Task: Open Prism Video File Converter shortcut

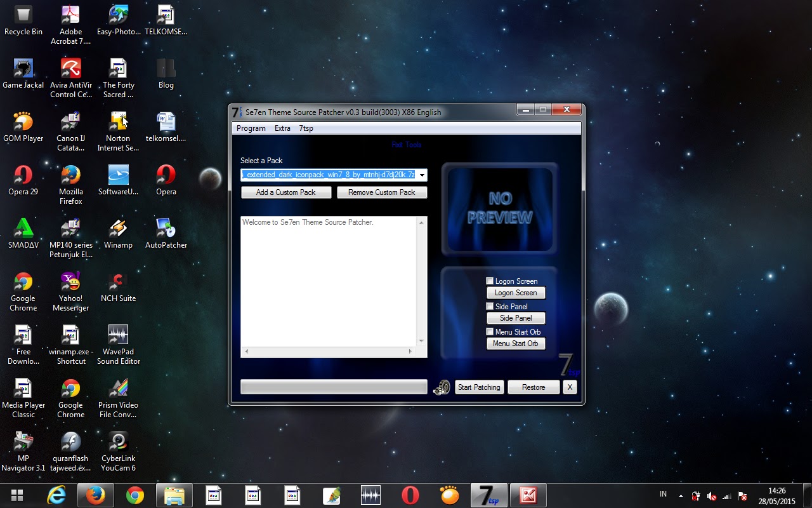Action: (118, 398)
